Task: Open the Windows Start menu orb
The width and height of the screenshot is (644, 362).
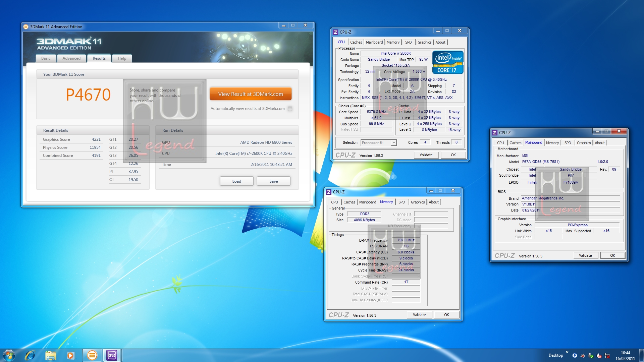Action: [9, 355]
